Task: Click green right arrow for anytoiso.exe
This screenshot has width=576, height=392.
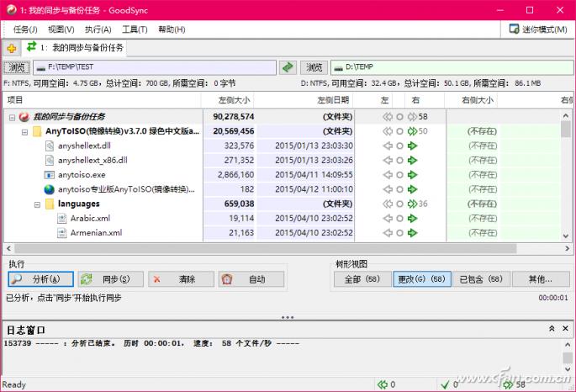Action: 413,175
